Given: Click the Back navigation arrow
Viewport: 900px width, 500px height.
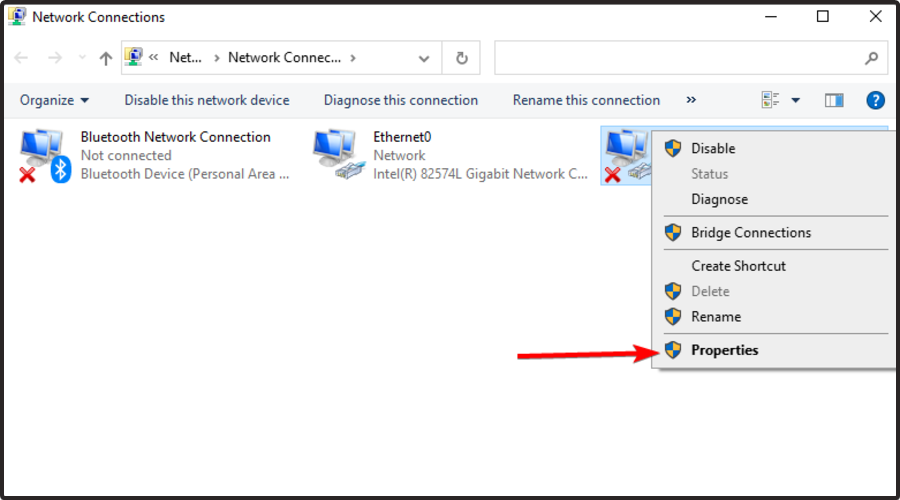Looking at the screenshot, I should [x=22, y=58].
